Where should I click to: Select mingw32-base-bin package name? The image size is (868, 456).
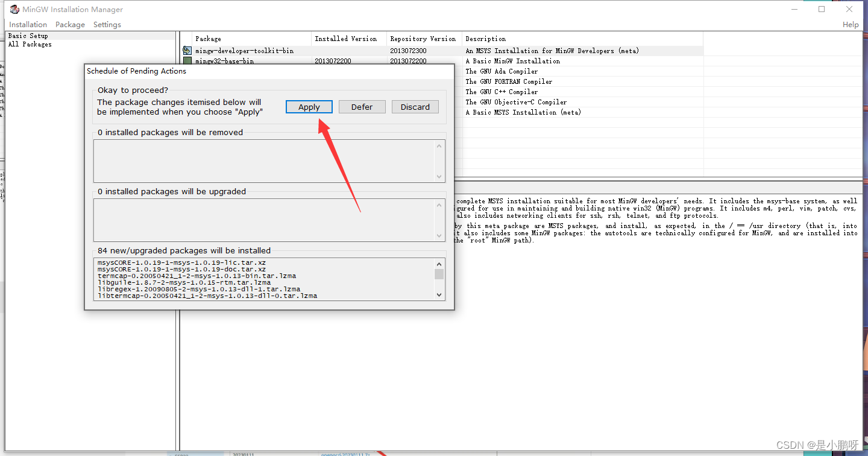click(x=224, y=61)
